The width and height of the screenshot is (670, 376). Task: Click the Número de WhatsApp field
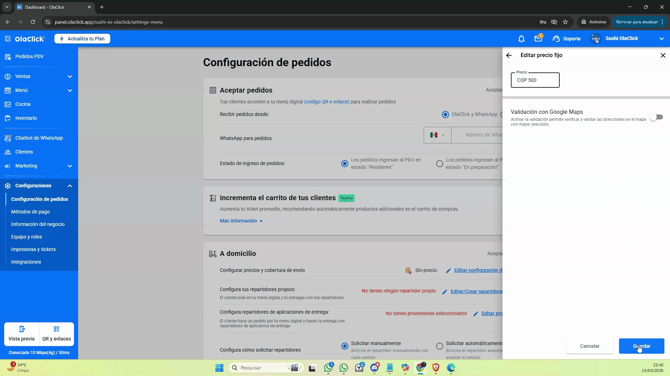[x=477, y=135]
